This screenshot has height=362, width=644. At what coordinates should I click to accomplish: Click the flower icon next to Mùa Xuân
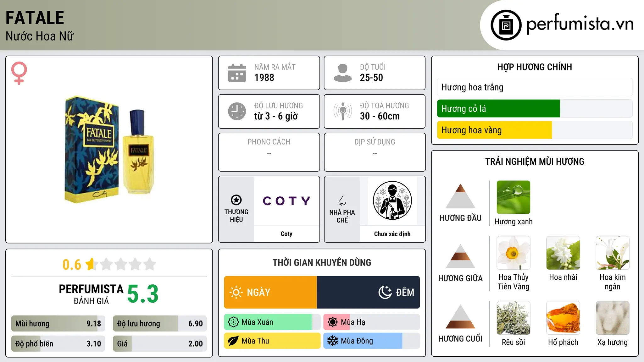coord(233,322)
